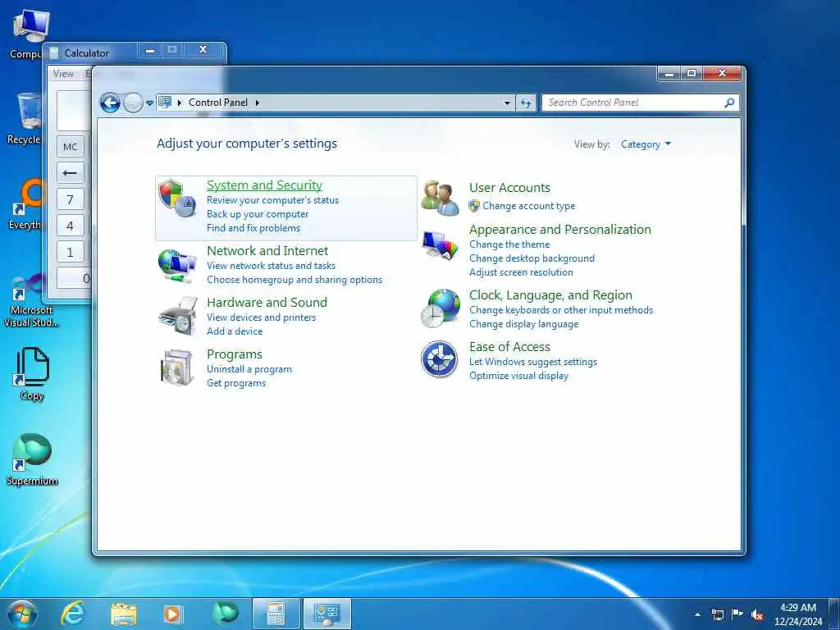Click the Network and Internet globe icon
The height and width of the screenshot is (630, 840).
pyautogui.click(x=177, y=266)
